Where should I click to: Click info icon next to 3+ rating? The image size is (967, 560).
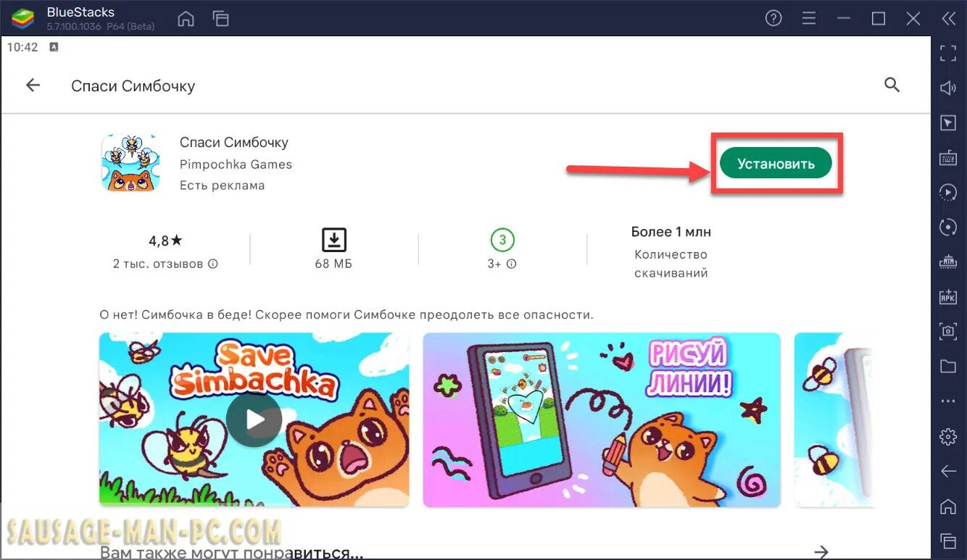[x=512, y=264]
